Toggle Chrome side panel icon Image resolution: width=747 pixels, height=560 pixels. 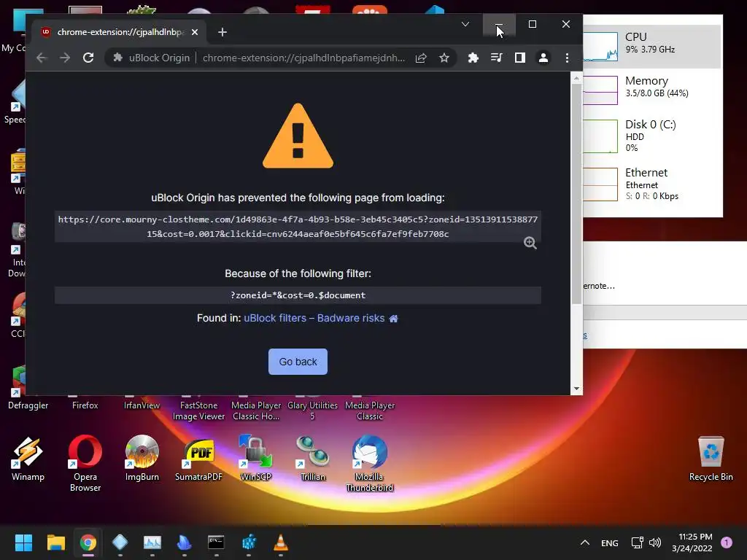point(519,58)
